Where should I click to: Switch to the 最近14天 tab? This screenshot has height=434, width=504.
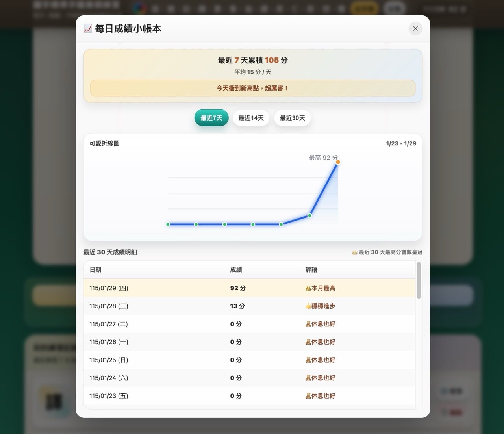(251, 117)
